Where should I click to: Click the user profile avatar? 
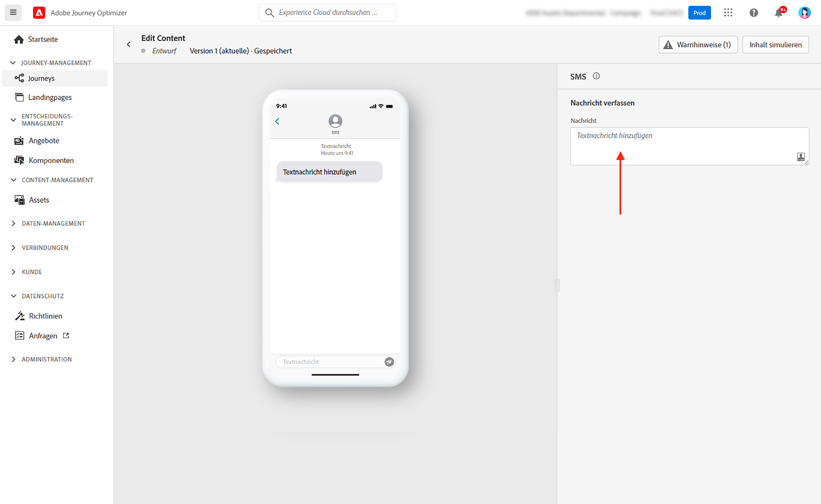804,13
